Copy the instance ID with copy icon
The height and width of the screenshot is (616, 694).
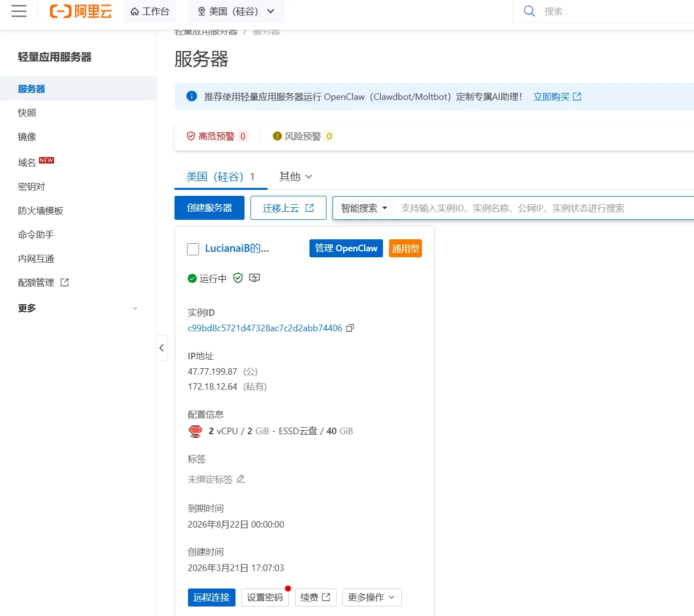350,328
